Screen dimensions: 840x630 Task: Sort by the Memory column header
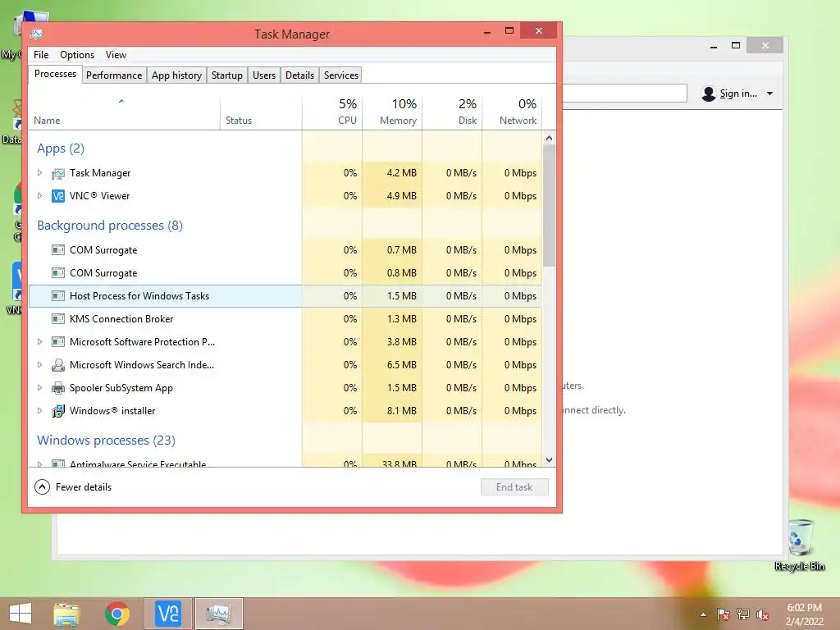392,113
